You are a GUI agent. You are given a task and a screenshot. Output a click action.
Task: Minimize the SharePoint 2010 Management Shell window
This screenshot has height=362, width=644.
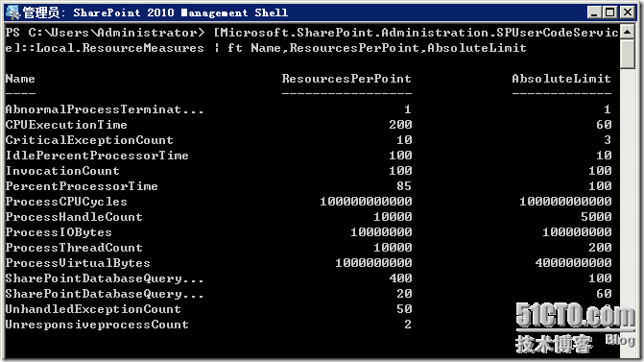pyautogui.click(x=594, y=12)
